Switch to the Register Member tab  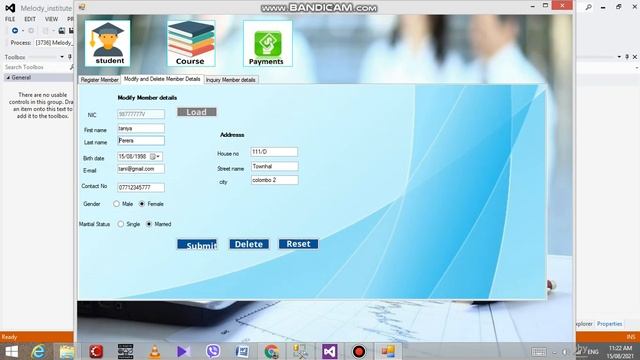(x=99, y=80)
